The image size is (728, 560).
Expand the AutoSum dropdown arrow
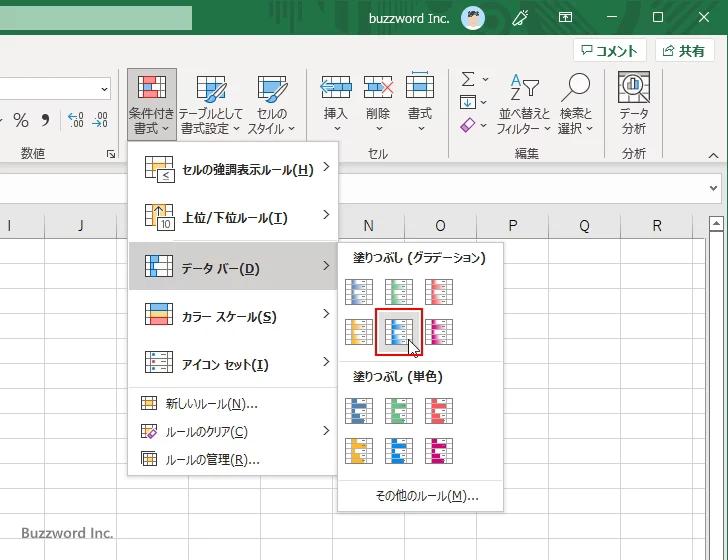pyautogui.click(x=486, y=79)
